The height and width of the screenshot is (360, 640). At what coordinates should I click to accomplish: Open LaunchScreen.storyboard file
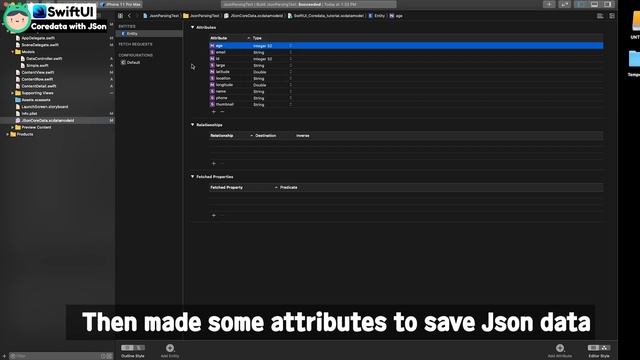pos(44,107)
